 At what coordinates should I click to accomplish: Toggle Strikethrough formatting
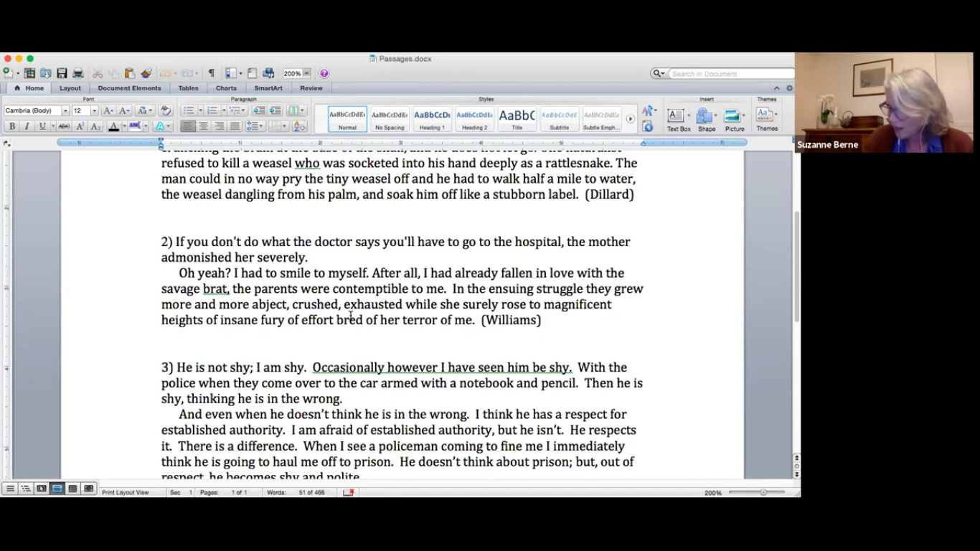tap(64, 126)
